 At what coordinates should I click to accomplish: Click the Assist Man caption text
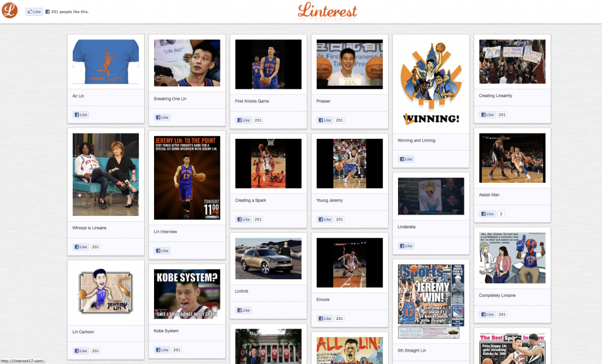click(489, 195)
